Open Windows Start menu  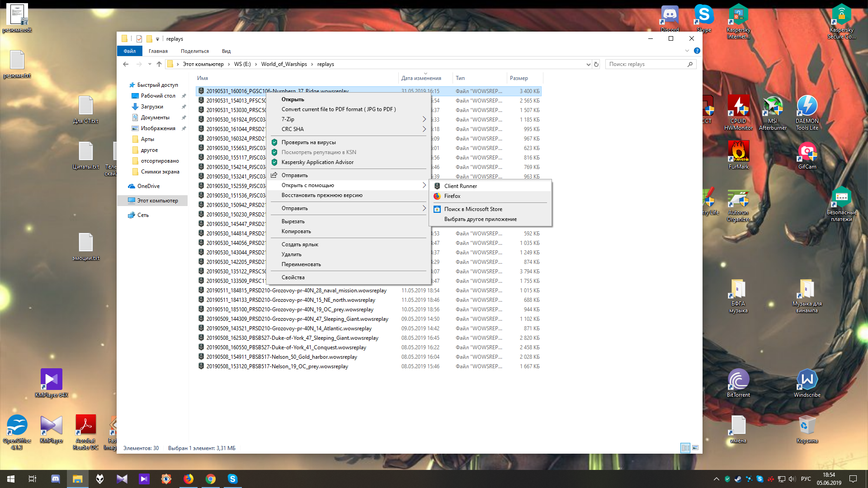click(x=11, y=479)
